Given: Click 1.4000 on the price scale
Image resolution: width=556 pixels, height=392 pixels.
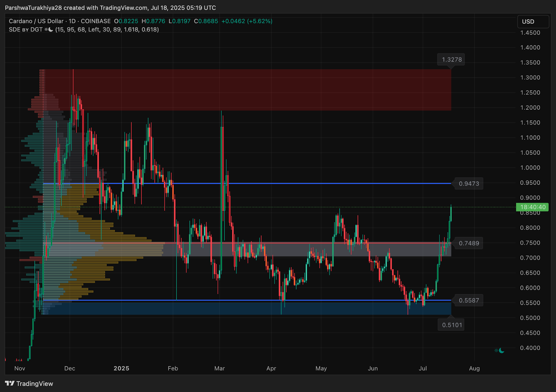Looking at the screenshot, I should coord(530,48).
